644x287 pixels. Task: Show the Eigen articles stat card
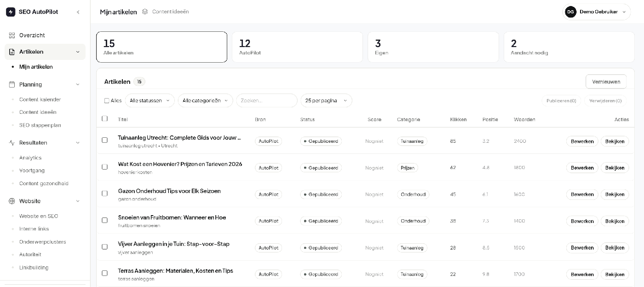click(433, 47)
